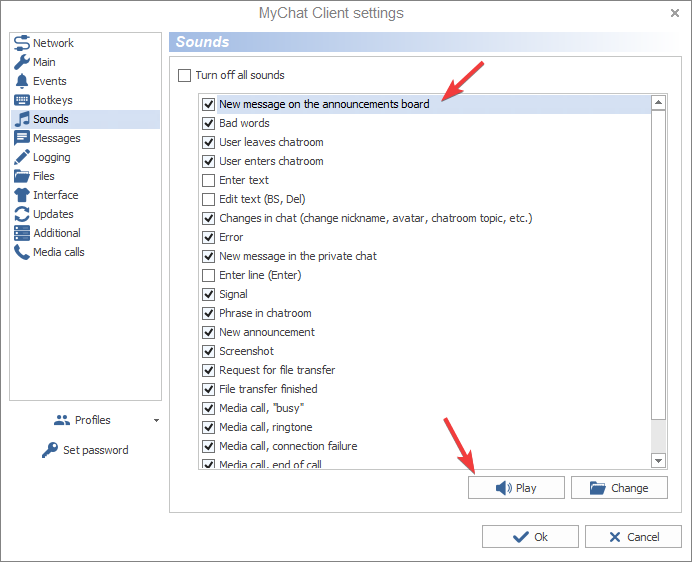Click the scroll down arrow in sounds list
Viewport: 692px width, 562px height.
(658, 461)
